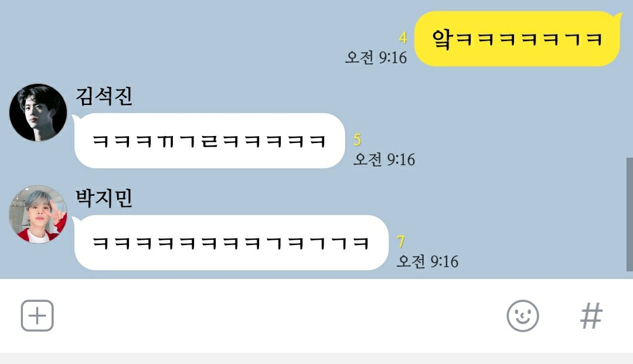The height and width of the screenshot is (364, 633).
Task: Click the chat window scrollbar
Action: pyautogui.click(x=629, y=215)
